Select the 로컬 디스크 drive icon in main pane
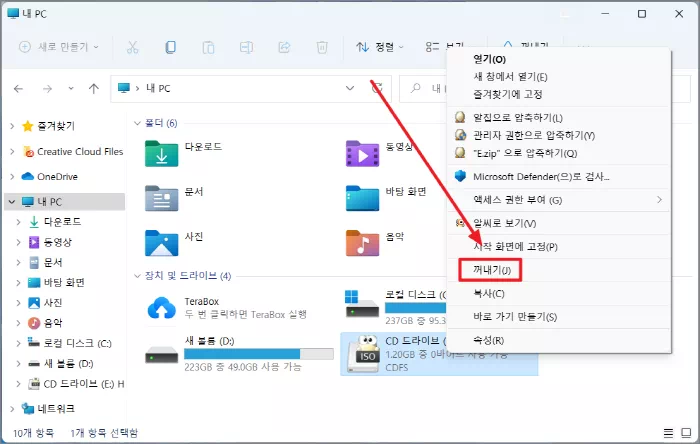Screen dimensions: 700x444 362,304
